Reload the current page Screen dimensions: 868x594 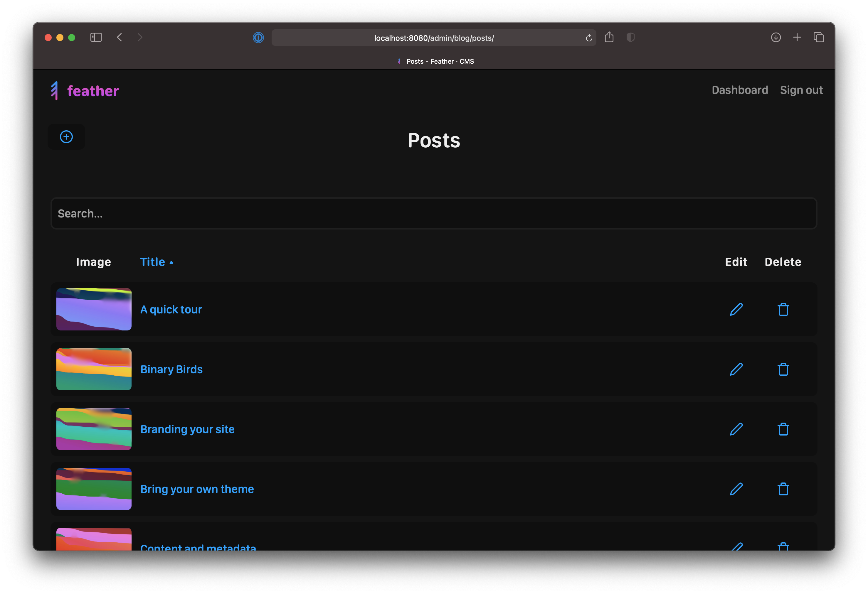pyautogui.click(x=589, y=38)
